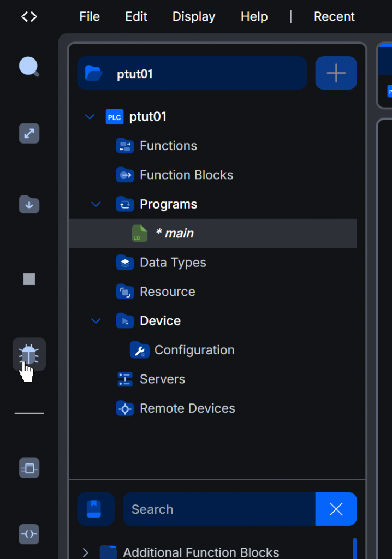
Task: Select the block element icon in sidebar
Action: (29, 468)
